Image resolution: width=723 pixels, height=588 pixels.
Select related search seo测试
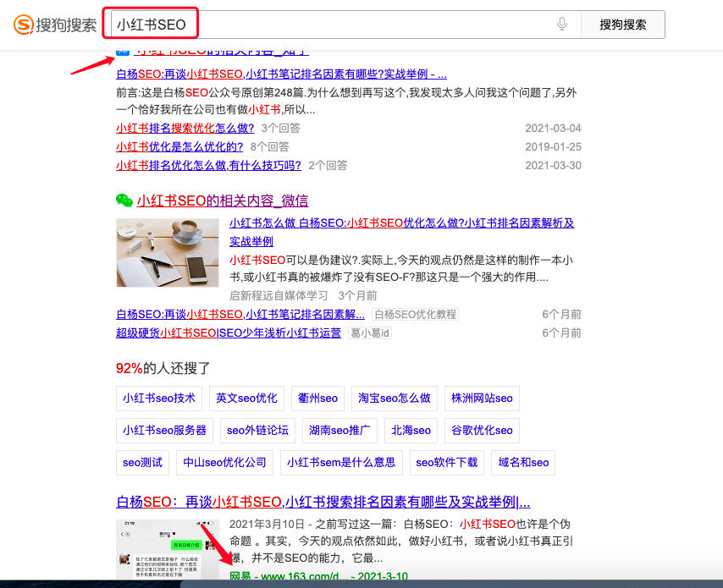click(x=142, y=463)
